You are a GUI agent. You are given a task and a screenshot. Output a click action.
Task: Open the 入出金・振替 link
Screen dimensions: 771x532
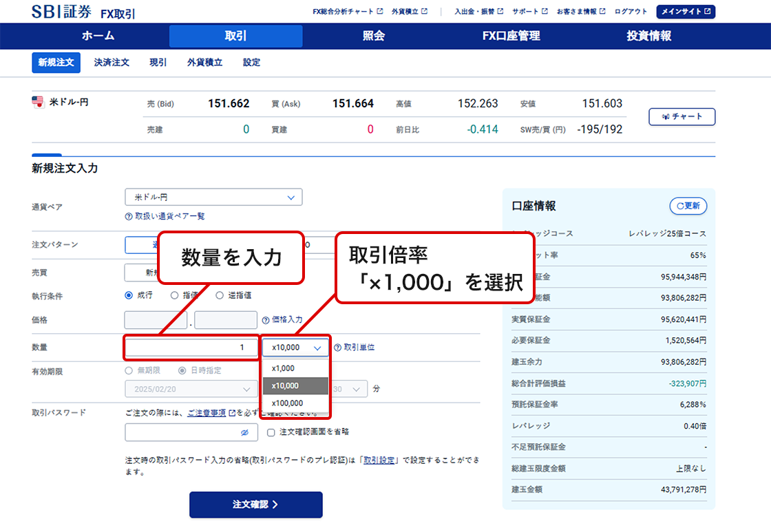(478, 11)
